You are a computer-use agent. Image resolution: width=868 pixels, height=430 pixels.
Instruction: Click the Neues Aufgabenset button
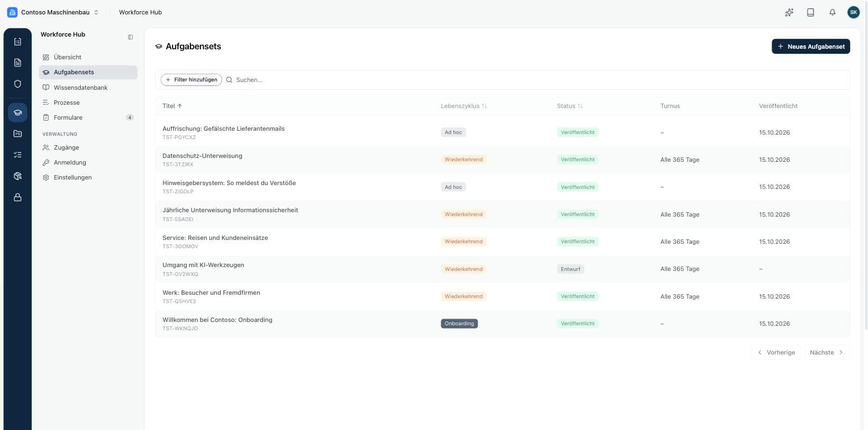click(810, 47)
